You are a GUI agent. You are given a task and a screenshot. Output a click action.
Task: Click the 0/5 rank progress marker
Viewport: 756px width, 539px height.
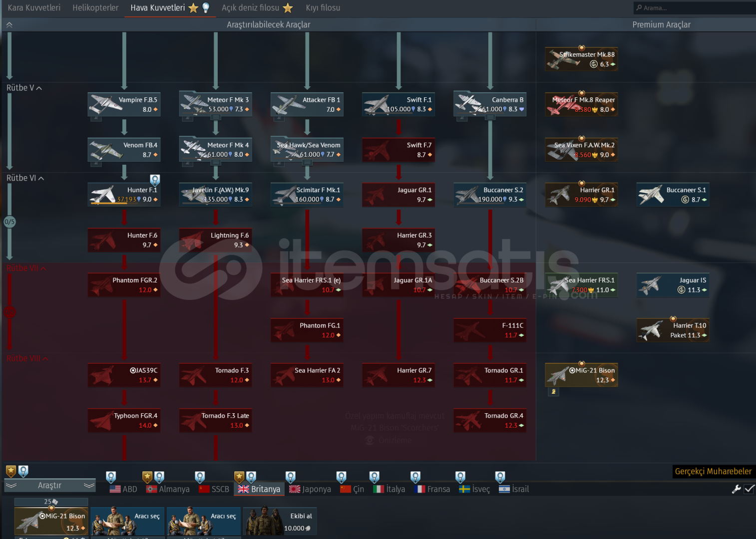[x=9, y=222]
